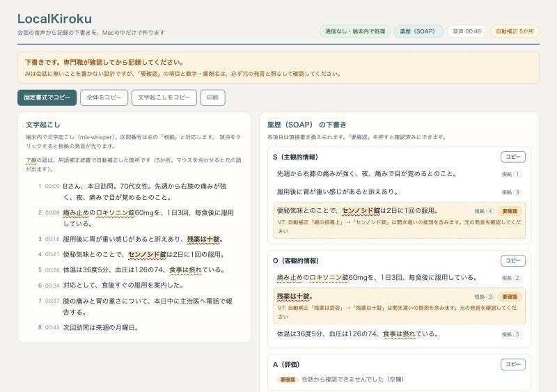The width and height of the screenshot is (557, 392).
Task: Edit the S item 服用後に胃が重い感じがある
Action: [x=338, y=192]
